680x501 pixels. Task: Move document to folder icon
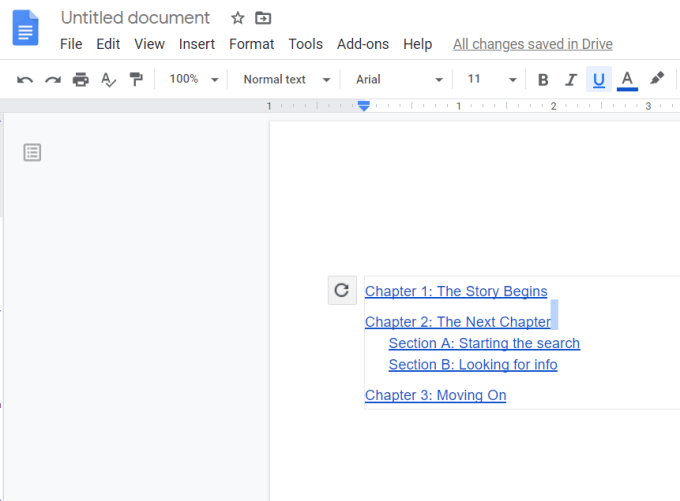[263, 18]
